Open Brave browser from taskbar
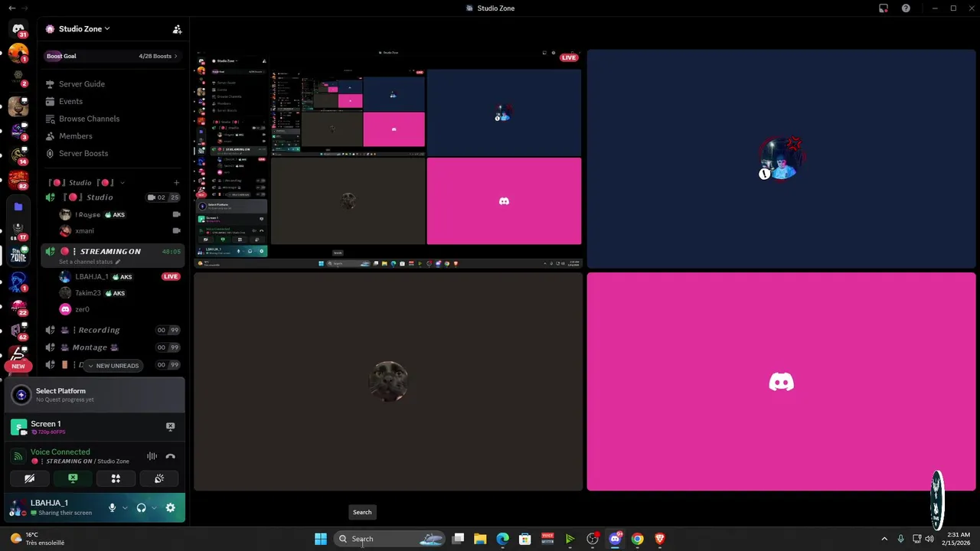Viewport: 980px width, 551px height. coord(659,539)
